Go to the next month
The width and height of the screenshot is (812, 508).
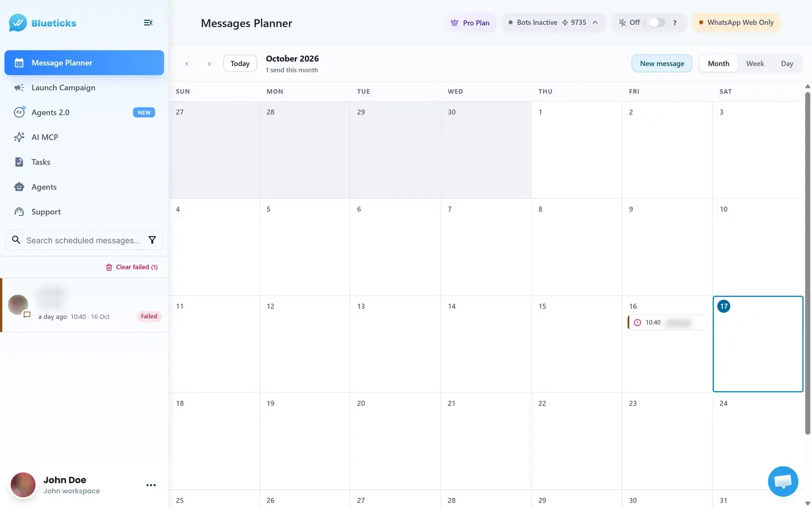tap(209, 63)
